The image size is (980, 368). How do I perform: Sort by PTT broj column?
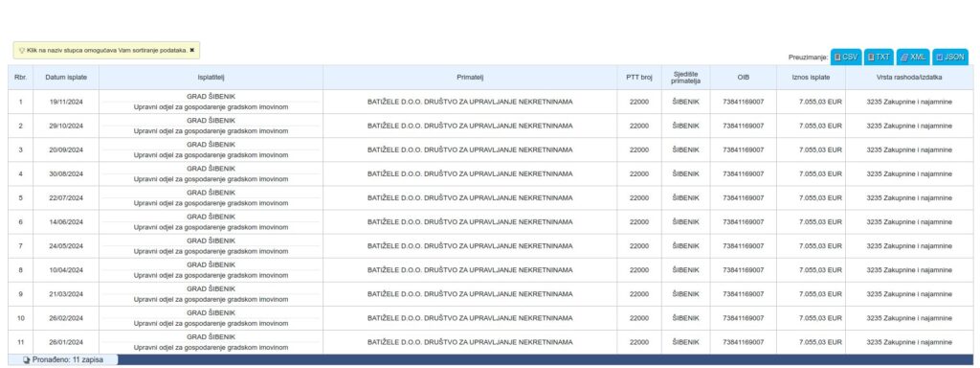[639, 78]
